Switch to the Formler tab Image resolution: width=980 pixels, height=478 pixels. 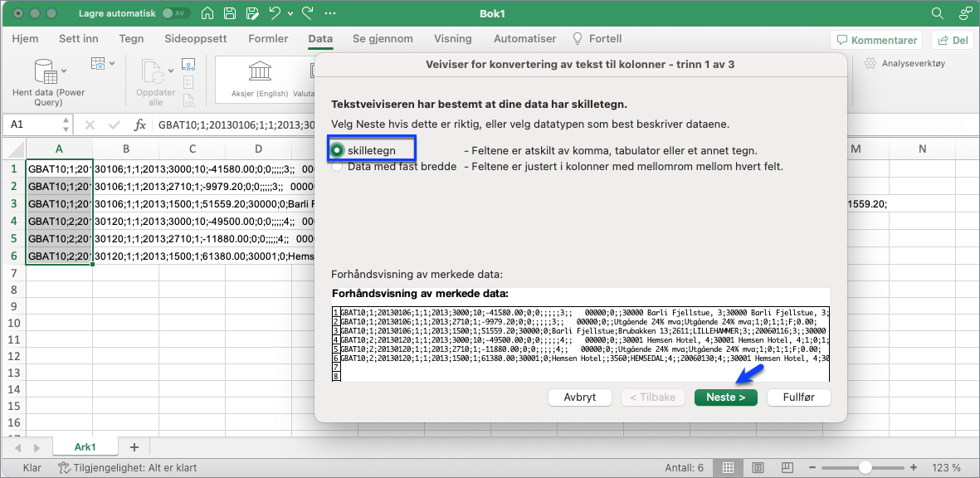(268, 39)
